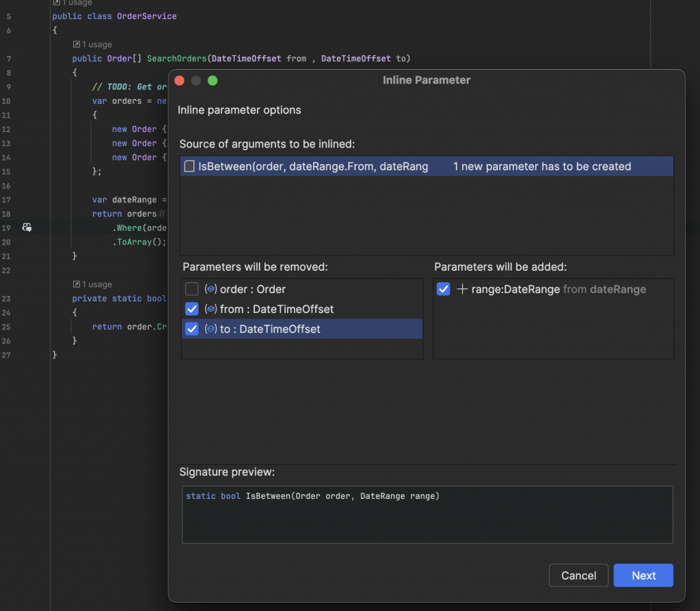Click the usage icon above SearchOrders

pos(76,44)
